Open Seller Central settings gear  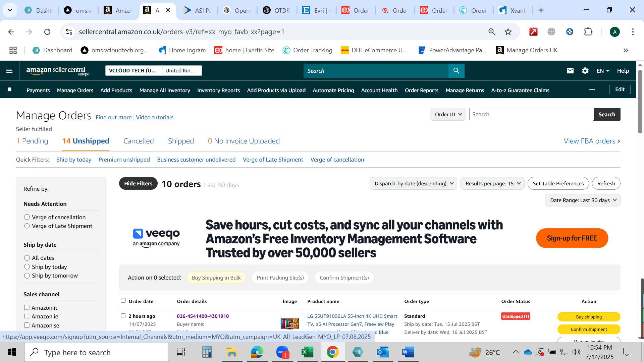click(x=585, y=71)
